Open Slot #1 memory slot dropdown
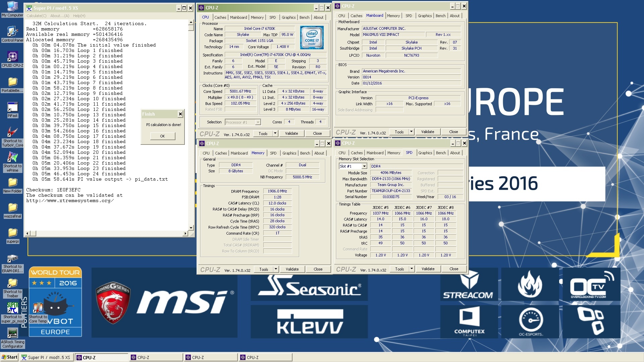The image size is (644, 362). [364, 166]
